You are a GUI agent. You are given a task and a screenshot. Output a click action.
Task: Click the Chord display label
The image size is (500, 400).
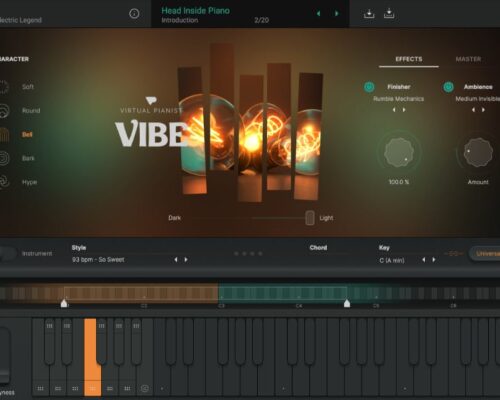click(318, 248)
